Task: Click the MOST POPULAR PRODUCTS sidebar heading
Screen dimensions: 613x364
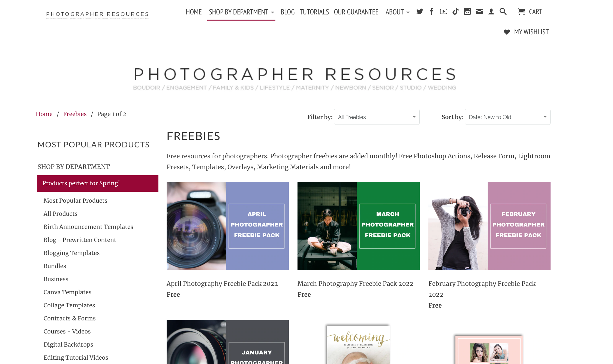Action: [x=94, y=145]
